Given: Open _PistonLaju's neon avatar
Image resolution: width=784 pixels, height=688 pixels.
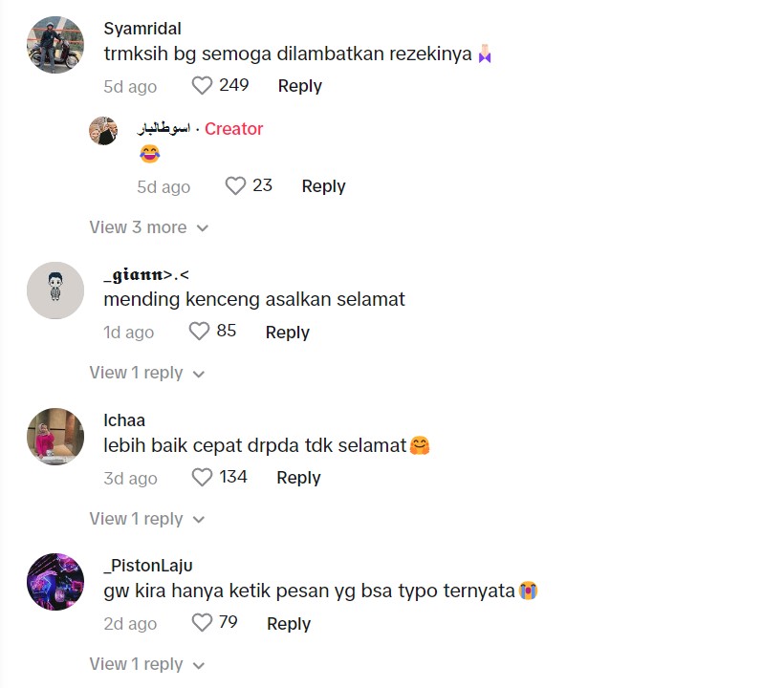Looking at the screenshot, I should (x=55, y=582).
